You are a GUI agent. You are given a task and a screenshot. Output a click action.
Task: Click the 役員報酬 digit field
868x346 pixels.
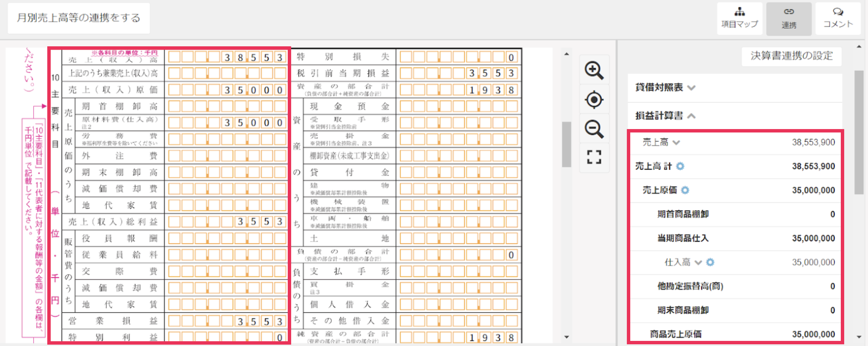click(x=227, y=238)
